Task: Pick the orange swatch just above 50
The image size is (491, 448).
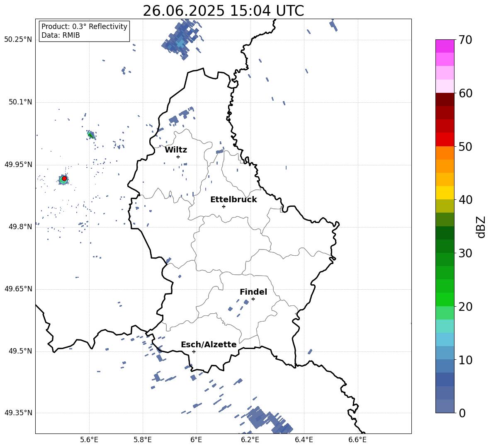Action: 445,153
